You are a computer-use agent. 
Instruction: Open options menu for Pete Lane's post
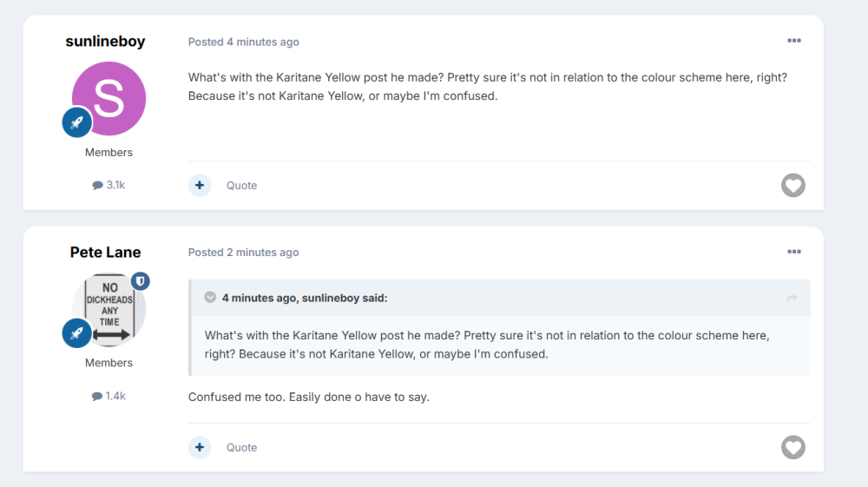point(793,252)
